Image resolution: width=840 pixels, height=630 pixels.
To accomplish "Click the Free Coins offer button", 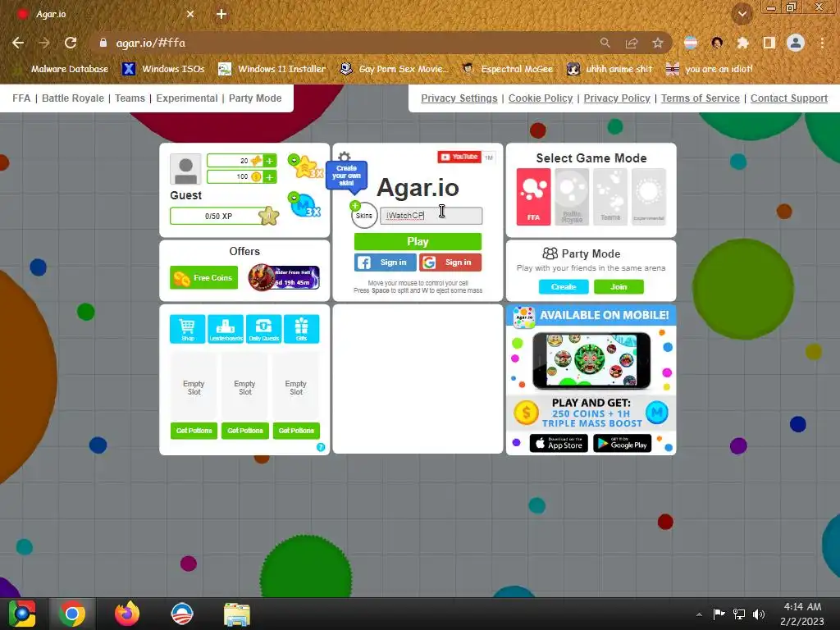I will click(203, 277).
